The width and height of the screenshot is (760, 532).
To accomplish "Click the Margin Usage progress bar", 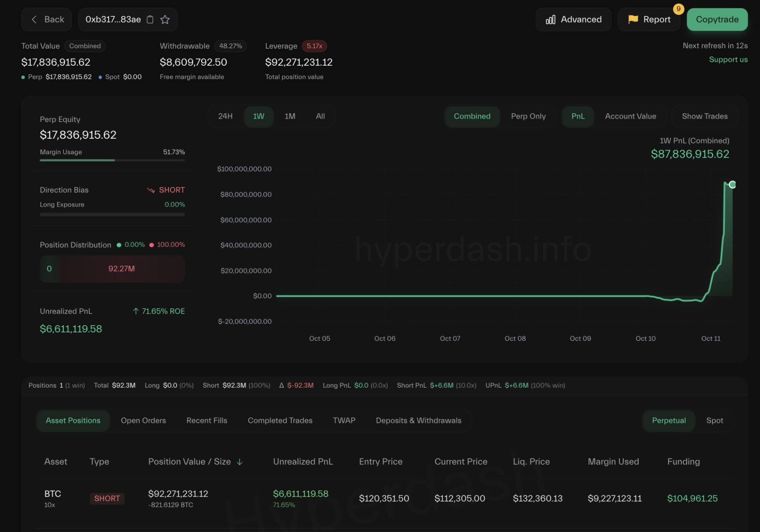I will click(x=112, y=160).
